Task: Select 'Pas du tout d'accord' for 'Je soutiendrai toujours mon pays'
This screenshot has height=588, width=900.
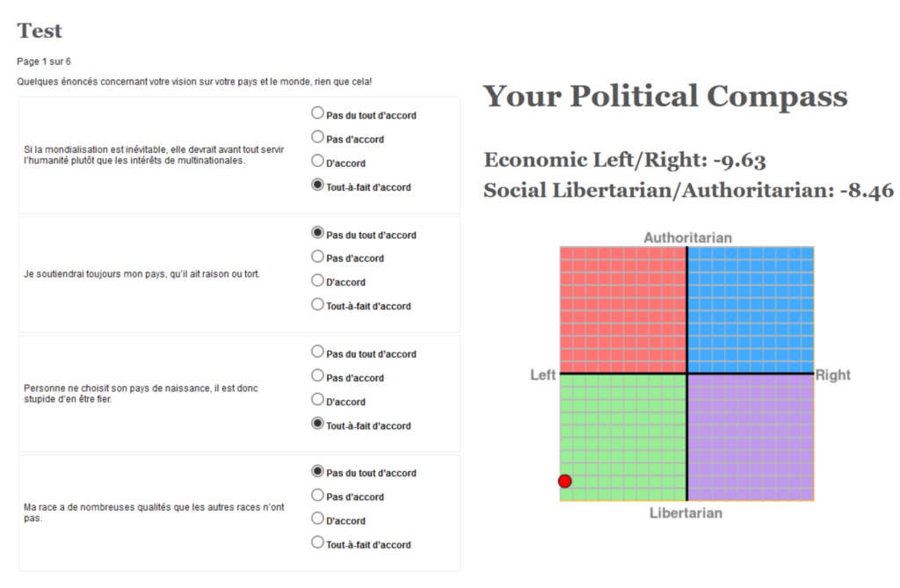Action: 317,233
